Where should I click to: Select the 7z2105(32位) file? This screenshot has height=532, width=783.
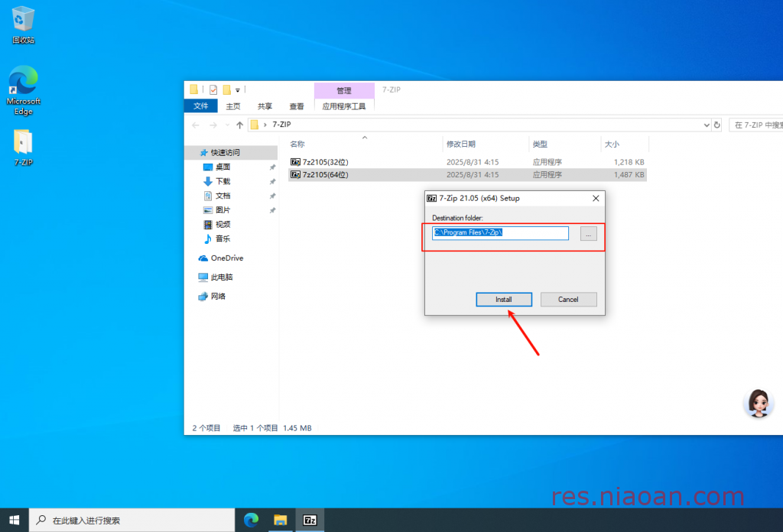(325, 162)
